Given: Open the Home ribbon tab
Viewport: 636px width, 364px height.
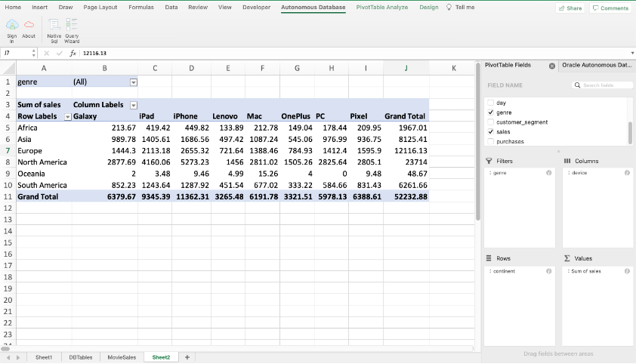Looking at the screenshot, I should tap(13, 8).
